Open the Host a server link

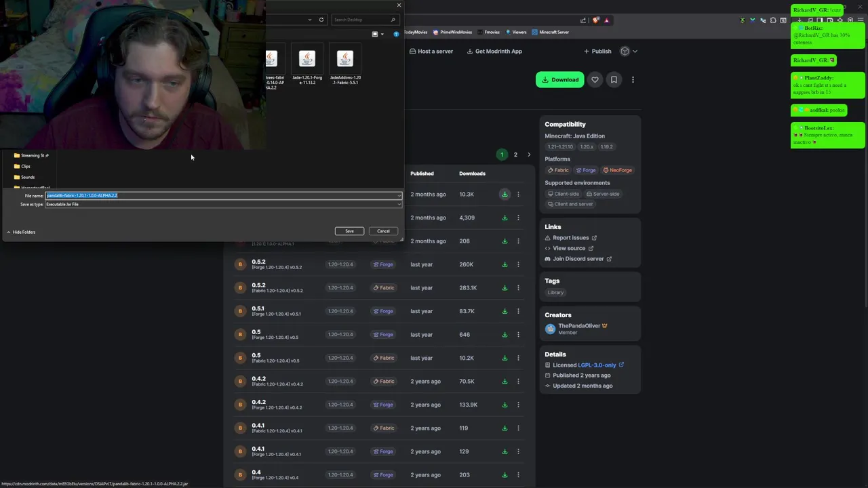(x=431, y=52)
